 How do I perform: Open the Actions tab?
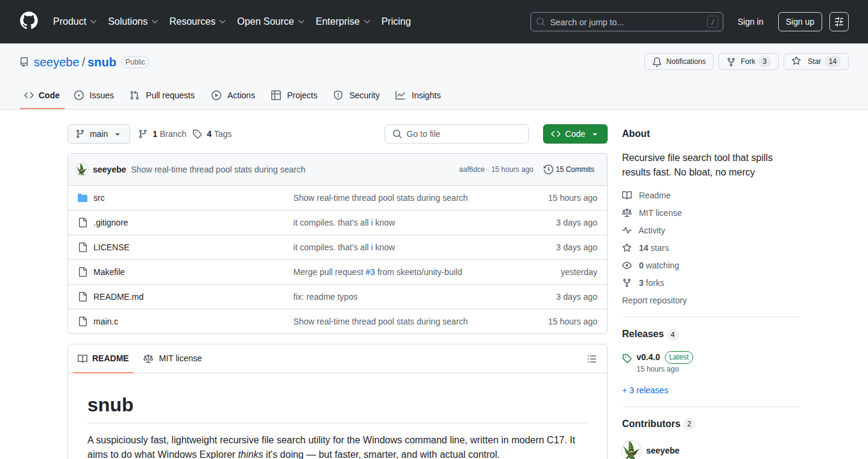click(233, 95)
